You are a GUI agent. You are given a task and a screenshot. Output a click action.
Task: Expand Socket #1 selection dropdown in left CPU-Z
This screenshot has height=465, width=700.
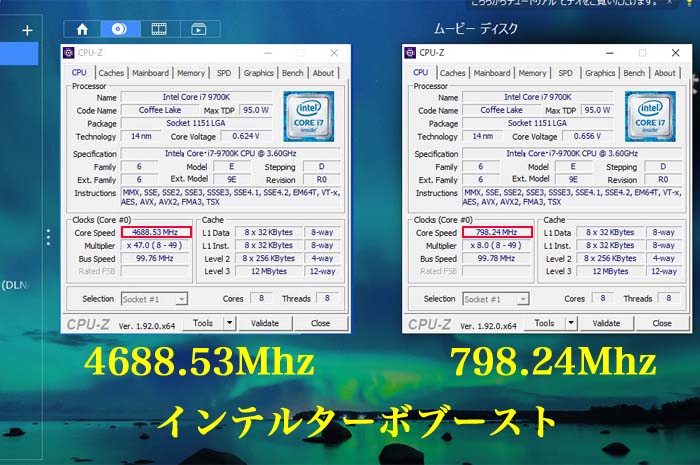coord(154,299)
